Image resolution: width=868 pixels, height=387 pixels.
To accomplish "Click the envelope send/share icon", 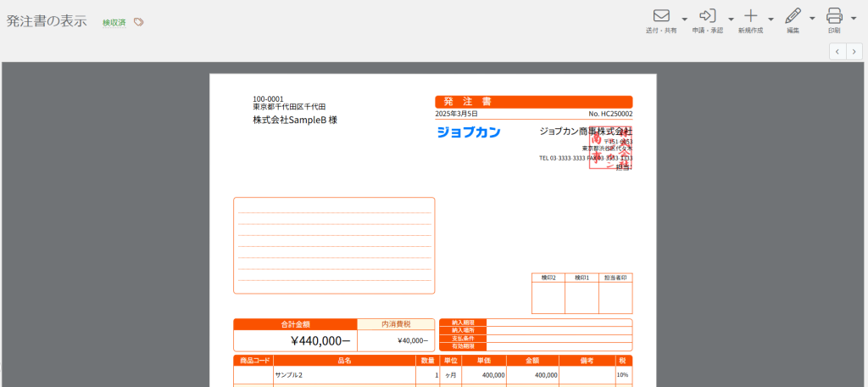I will tap(661, 15).
